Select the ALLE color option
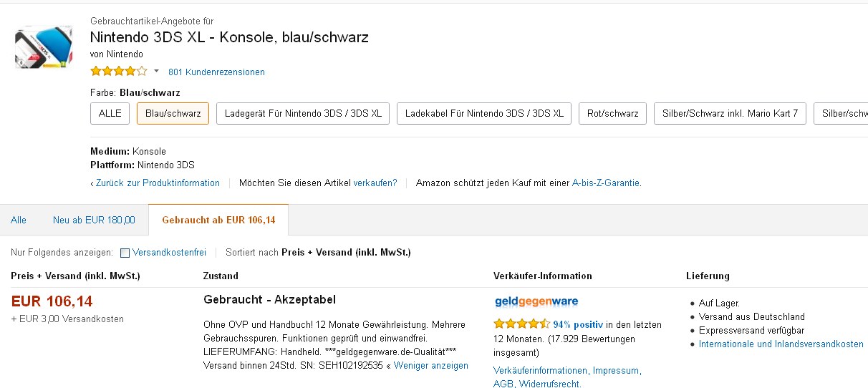Screen dimensions: 868x388 pyautogui.click(x=110, y=113)
